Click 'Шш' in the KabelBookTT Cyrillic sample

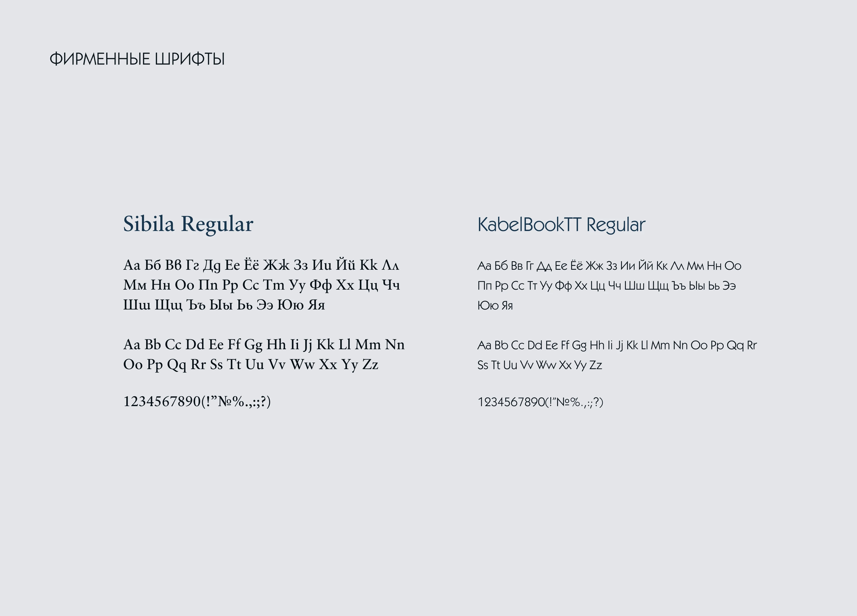click(x=634, y=286)
